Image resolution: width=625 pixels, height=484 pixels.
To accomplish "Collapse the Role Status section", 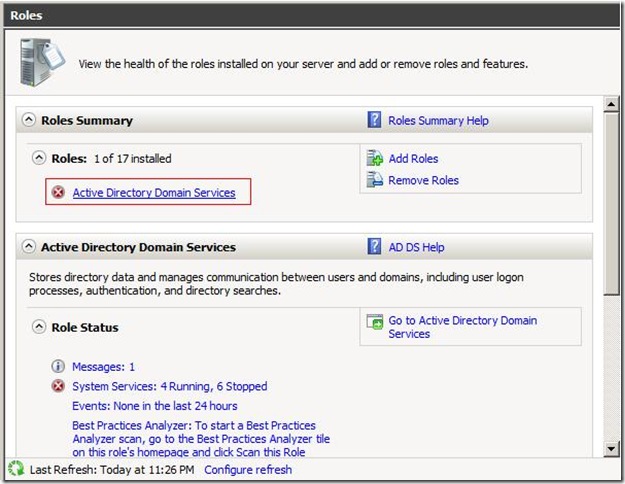I will pos(39,327).
